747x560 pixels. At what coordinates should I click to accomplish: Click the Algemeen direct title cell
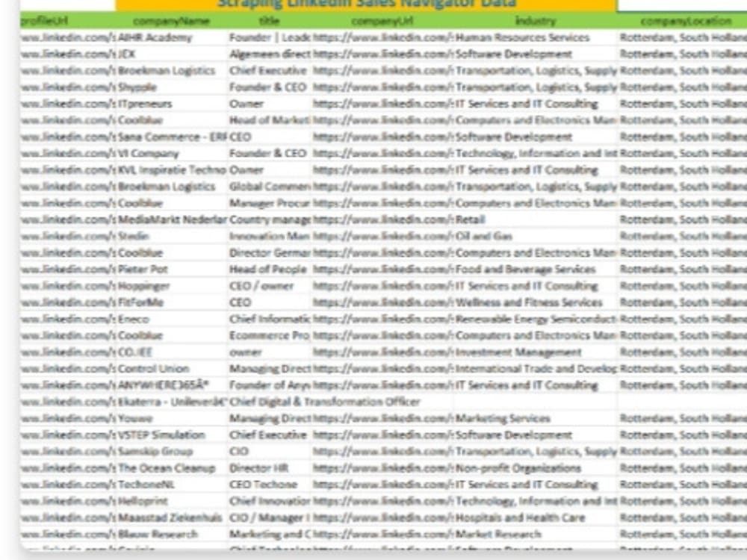[270, 55]
